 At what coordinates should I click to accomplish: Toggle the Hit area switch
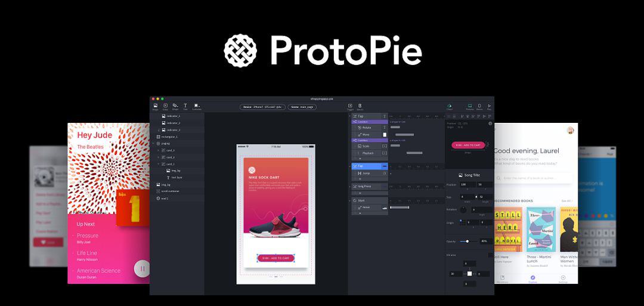(x=490, y=255)
